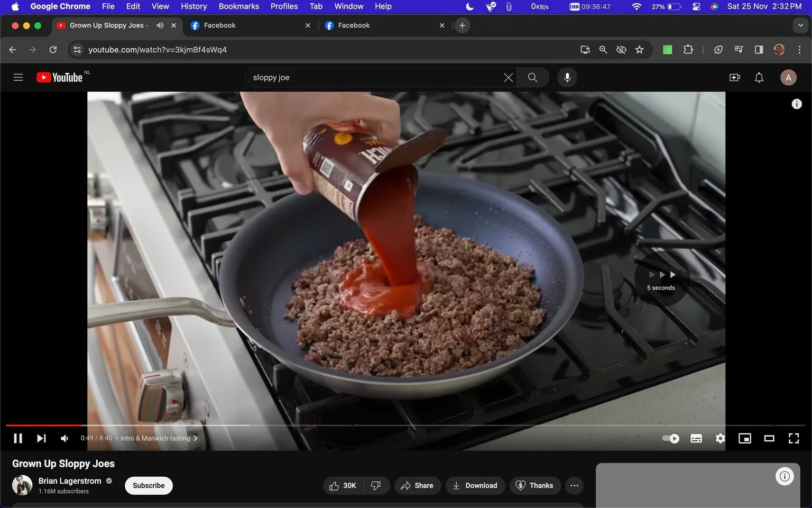Open the History menu
The width and height of the screenshot is (812, 508).
click(x=193, y=6)
